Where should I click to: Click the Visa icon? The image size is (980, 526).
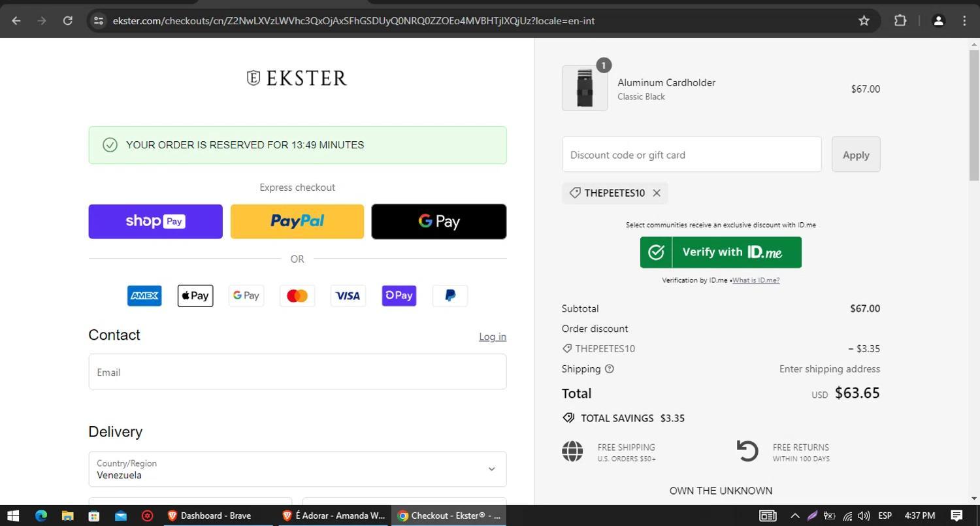(x=348, y=295)
